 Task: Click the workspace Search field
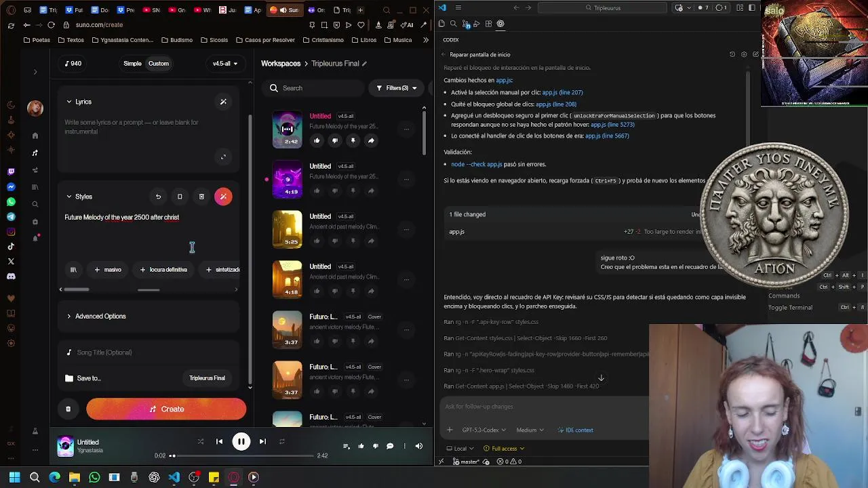click(314, 88)
